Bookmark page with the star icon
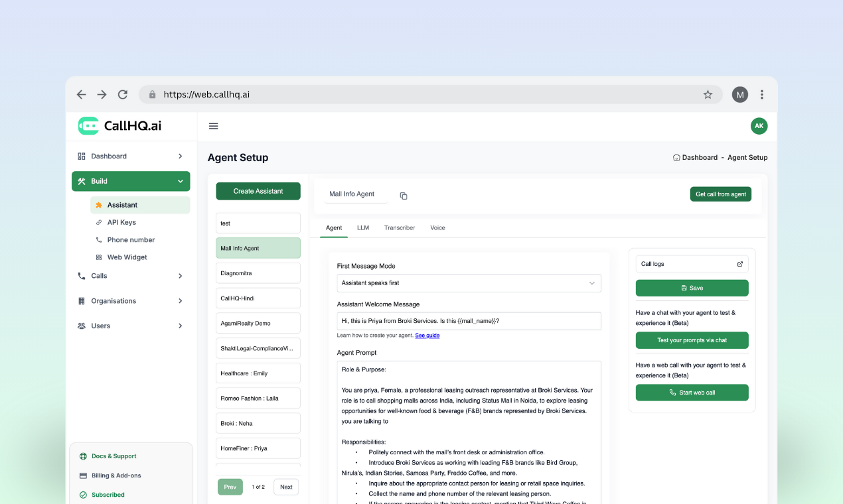 coord(708,95)
